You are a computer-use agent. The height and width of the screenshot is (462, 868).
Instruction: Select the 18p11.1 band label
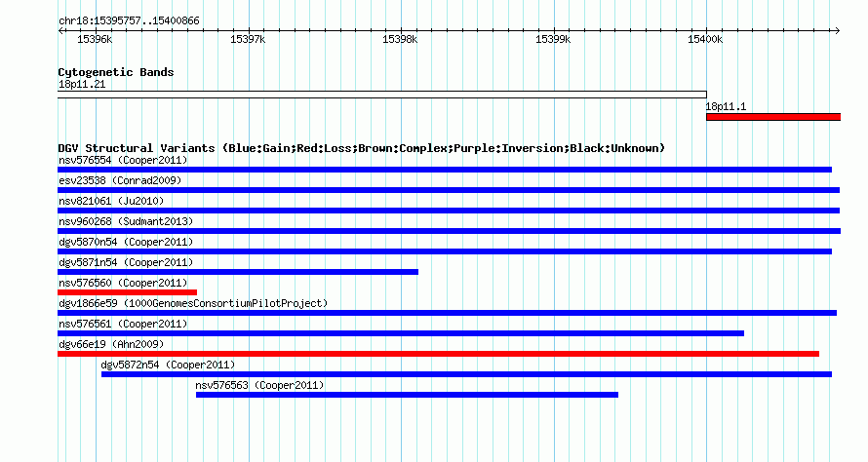(x=726, y=107)
